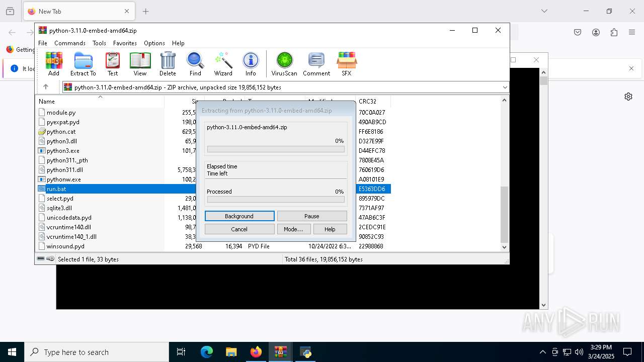This screenshot has height=362, width=644.
Task: Switch to Python taskbar icon
Action: click(305, 352)
